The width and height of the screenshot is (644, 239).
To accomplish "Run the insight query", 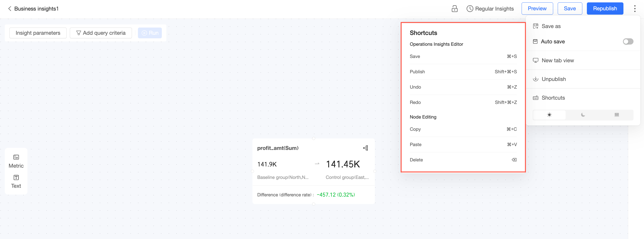I will click(x=150, y=33).
